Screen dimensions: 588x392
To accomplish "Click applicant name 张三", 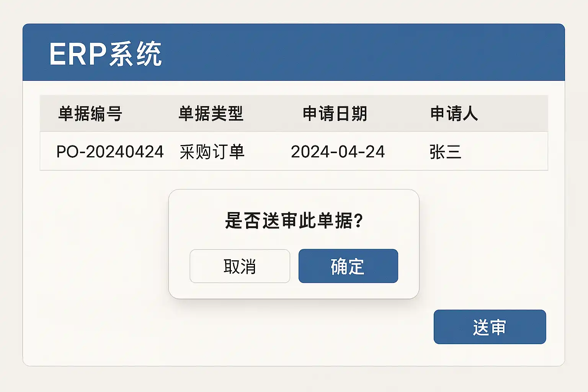I will click(x=445, y=152).
